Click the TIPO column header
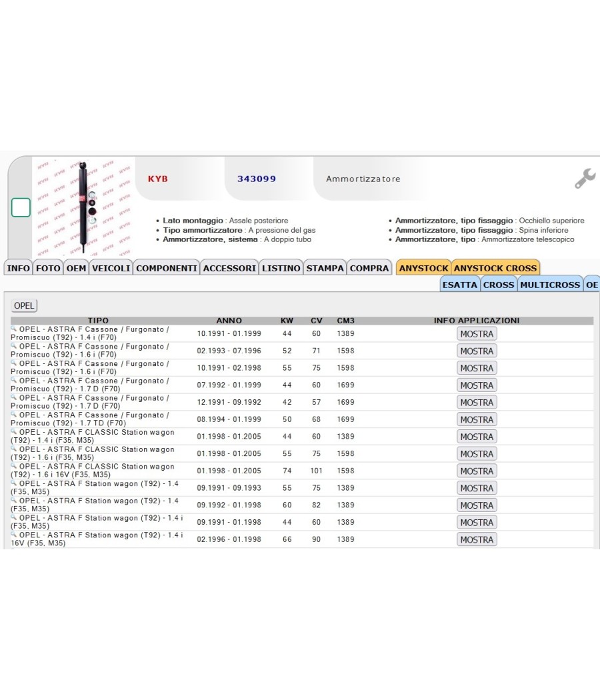The height and width of the screenshot is (700, 600). click(98, 321)
